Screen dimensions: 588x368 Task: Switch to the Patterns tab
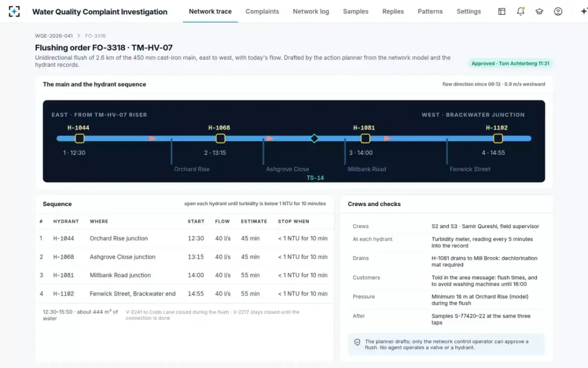(430, 11)
